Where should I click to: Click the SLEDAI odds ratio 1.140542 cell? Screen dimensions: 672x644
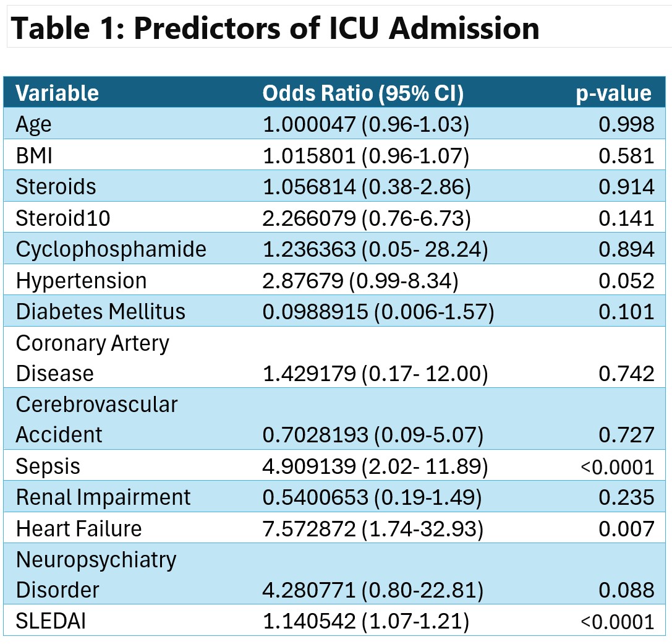coord(366,620)
